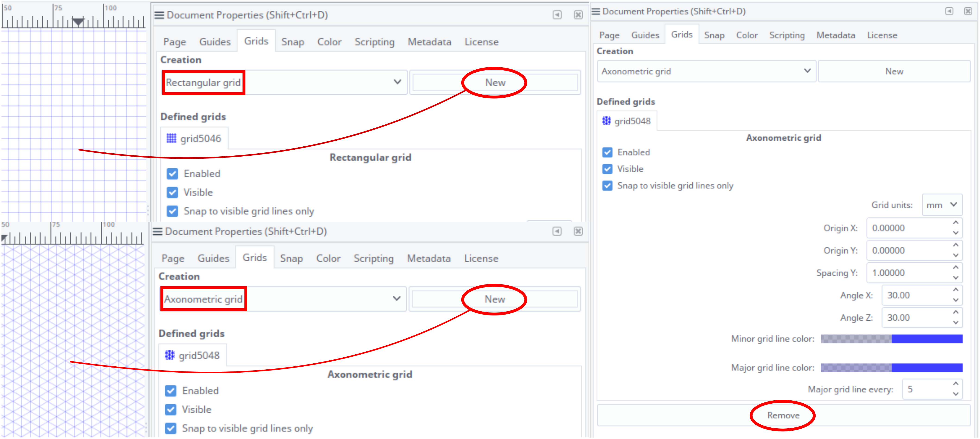The height and width of the screenshot is (439, 980).
Task: Toggle Visible checkbox in right Axonometric grid panel
Action: point(608,169)
